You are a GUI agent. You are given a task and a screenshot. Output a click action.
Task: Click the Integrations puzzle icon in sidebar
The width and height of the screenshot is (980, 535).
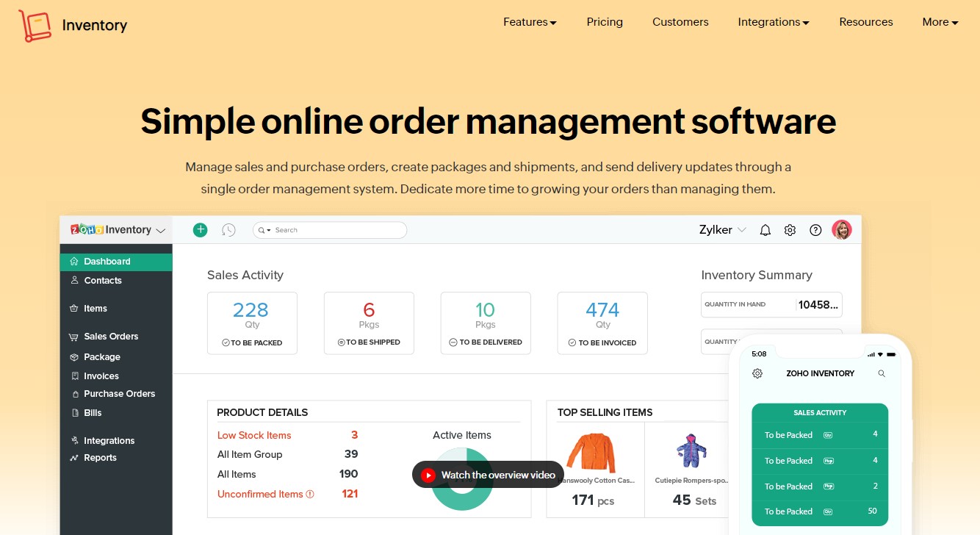[x=74, y=440]
